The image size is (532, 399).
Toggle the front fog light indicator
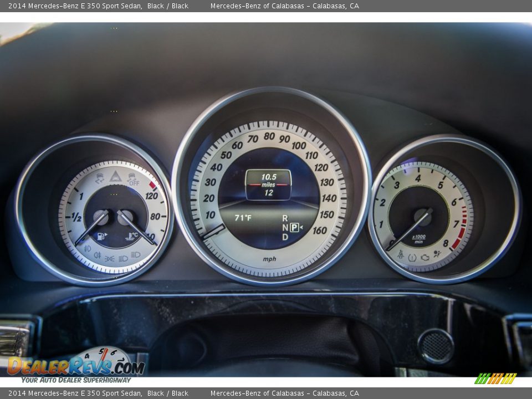87,249
